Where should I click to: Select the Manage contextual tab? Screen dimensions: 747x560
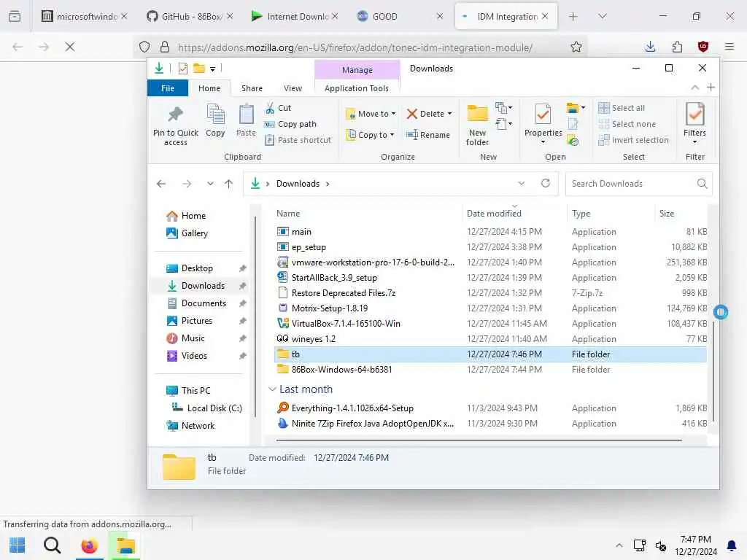tap(357, 70)
